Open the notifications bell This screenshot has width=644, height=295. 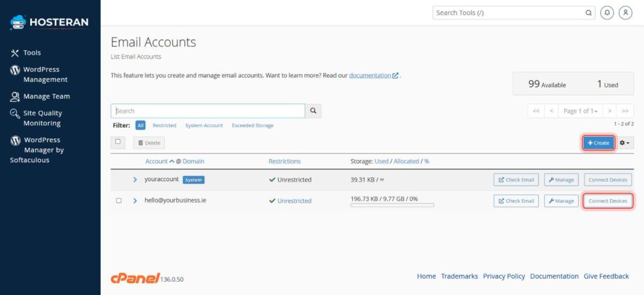coord(607,13)
